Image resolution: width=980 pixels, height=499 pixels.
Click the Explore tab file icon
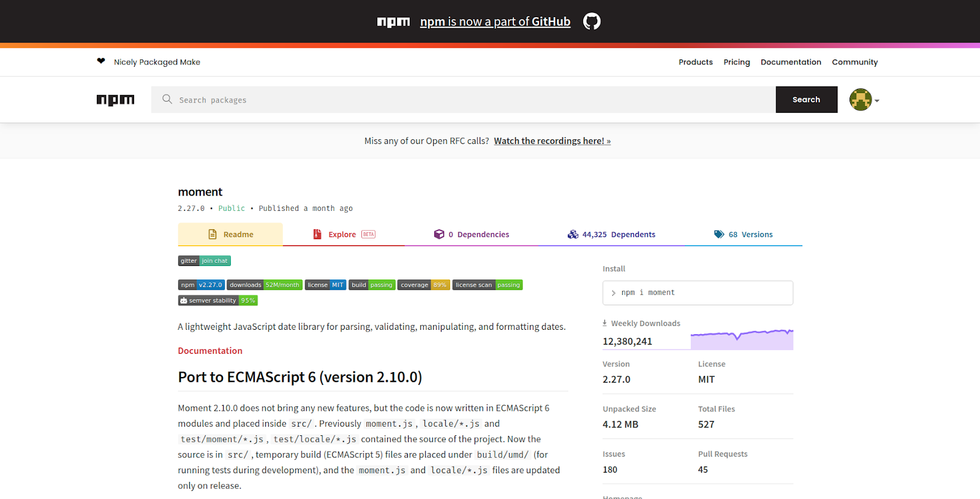(317, 234)
